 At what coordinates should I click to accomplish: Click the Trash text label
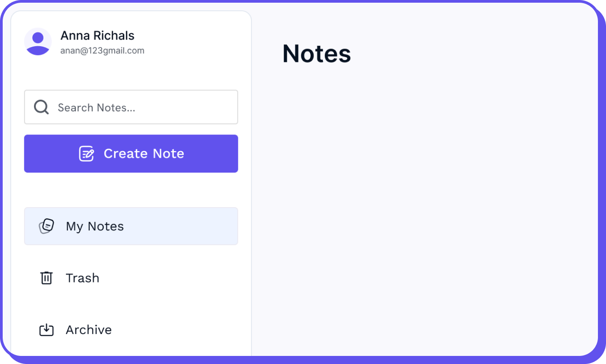pyautogui.click(x=82, y=278)
